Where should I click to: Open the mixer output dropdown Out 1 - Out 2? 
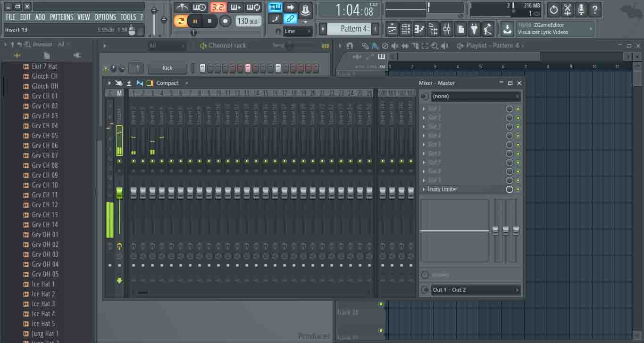(475, 290)
